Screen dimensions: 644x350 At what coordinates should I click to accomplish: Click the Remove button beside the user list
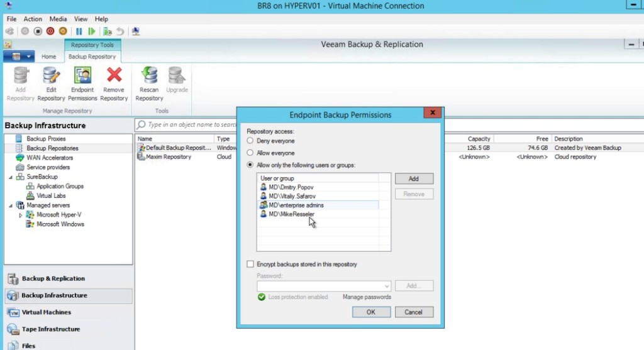[x=414, y=194]
